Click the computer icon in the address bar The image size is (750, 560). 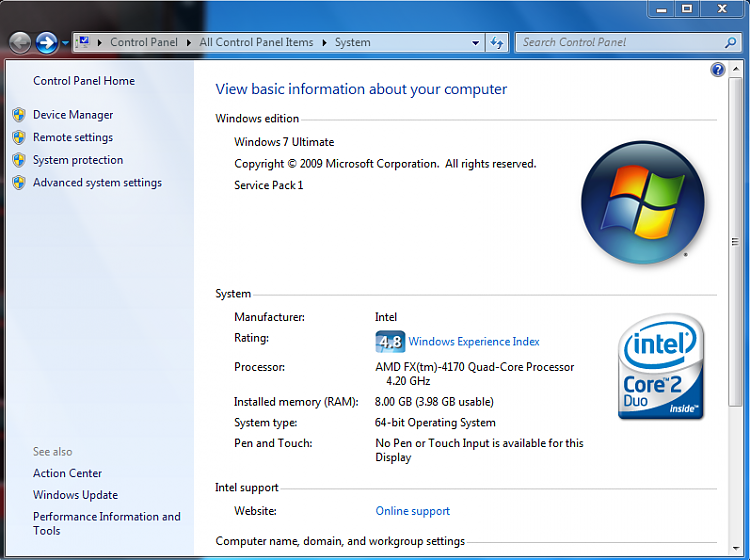(x=84, y=42)
